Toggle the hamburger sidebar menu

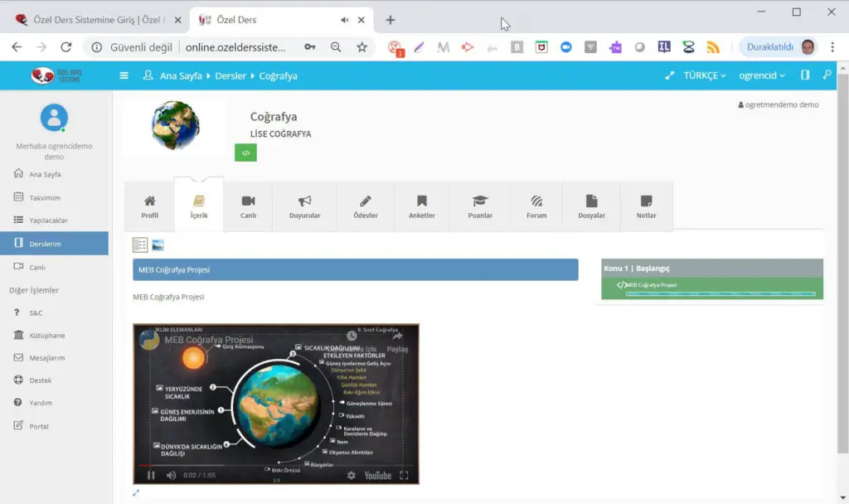click(x=124, y=75)
